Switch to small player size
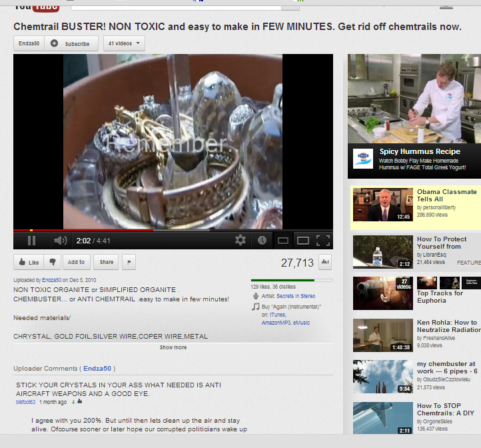 pos(282,241)
